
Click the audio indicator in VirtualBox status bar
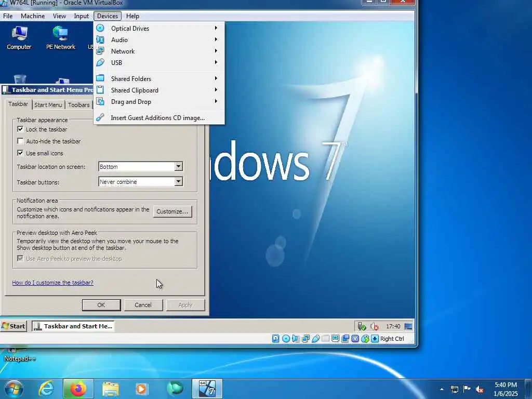click(296, 338)
